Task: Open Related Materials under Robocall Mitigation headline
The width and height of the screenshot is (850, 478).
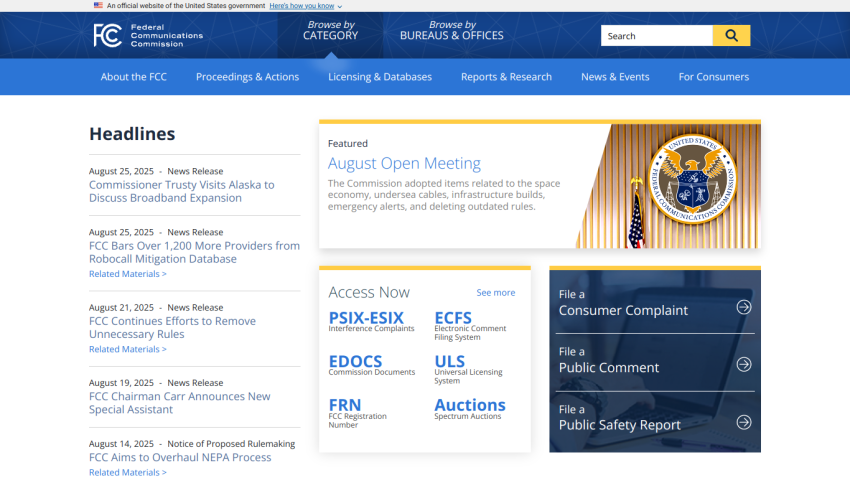Action: [x=127, y=274]
